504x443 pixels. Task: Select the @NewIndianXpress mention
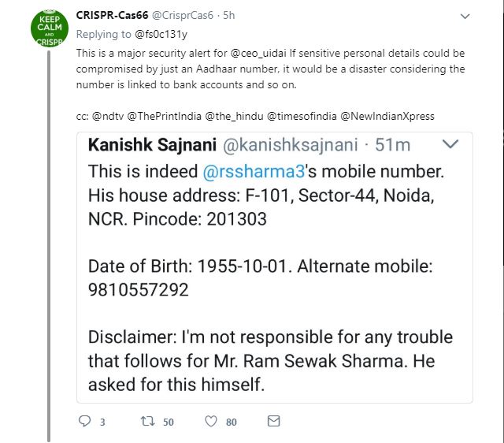387,116
